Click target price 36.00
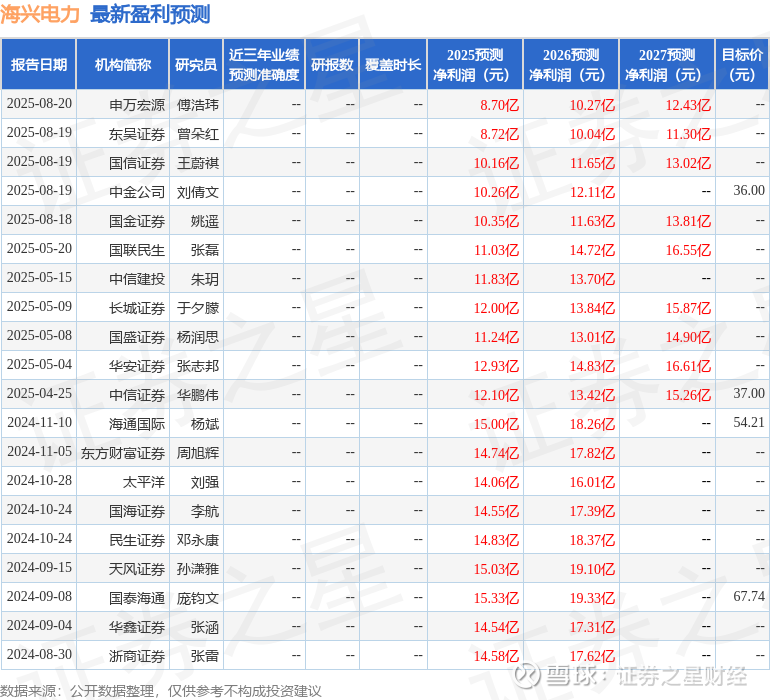Screen dimensions: 770x700 [x=749, y=190]
